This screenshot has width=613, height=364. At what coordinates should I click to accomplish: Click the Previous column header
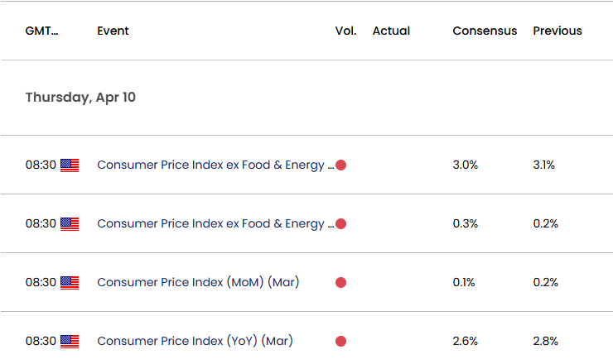(557, 31)
